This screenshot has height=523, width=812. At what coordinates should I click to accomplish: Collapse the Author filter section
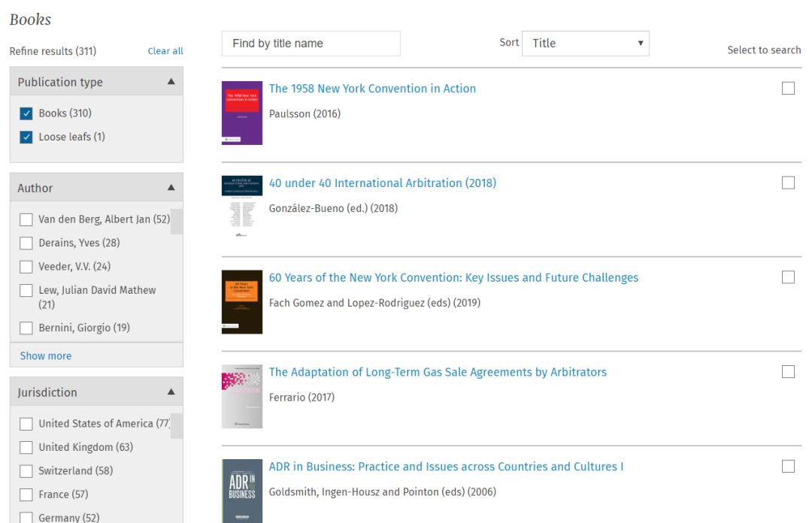click(171, 188)
